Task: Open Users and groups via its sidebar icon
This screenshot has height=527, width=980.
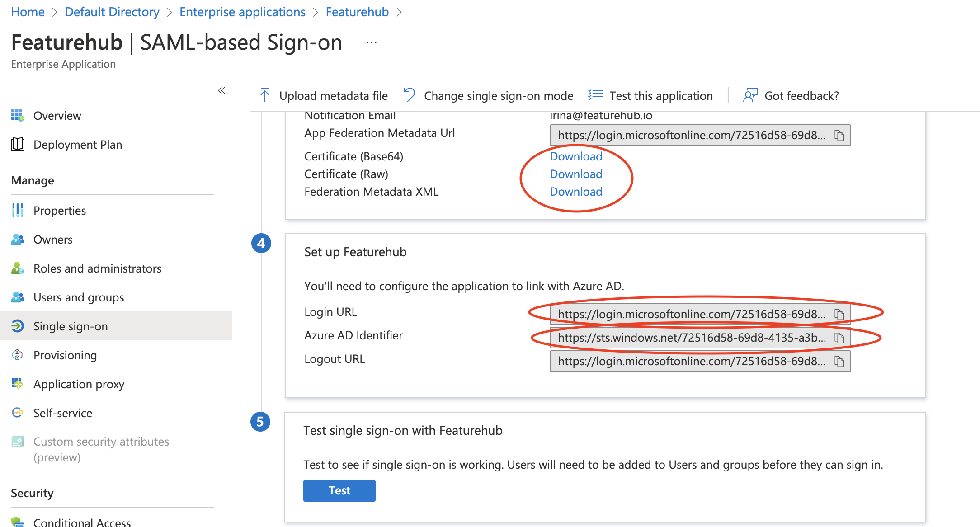Action: [17, 297]
